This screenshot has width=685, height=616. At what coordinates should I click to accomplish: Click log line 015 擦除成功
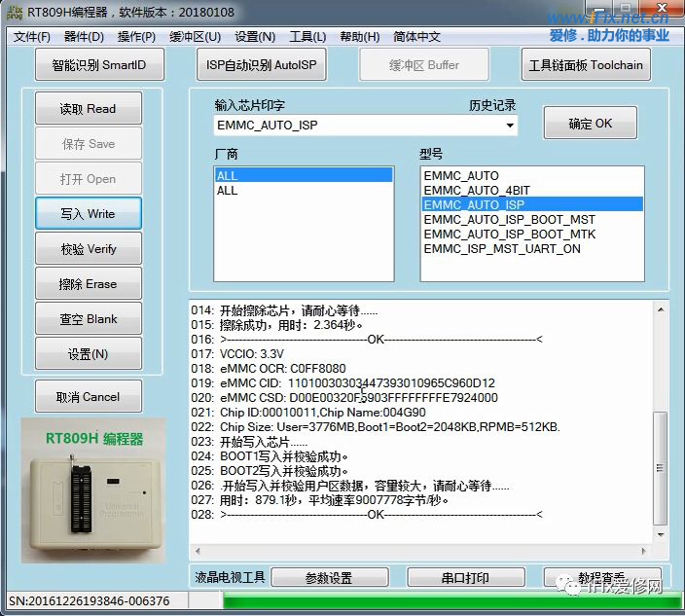pyautogui.click(x=277, y=325)
